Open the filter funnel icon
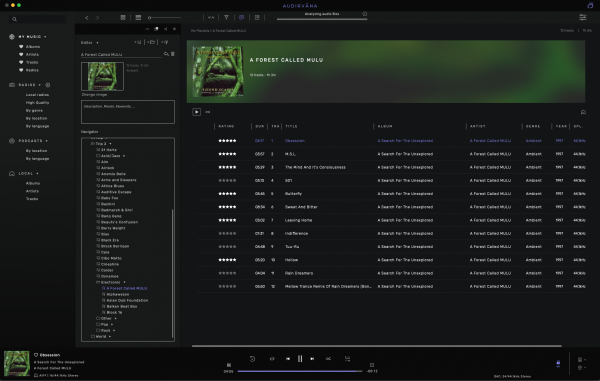 point(226,17)
